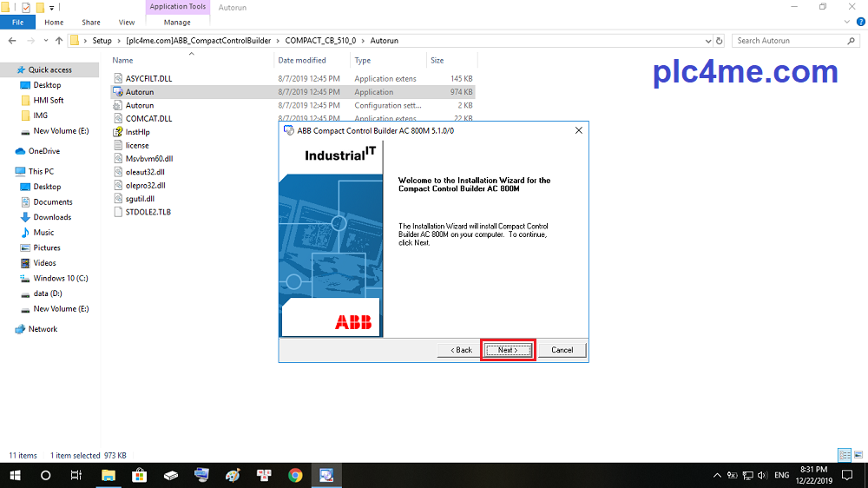
Task: Click the Up one level arrow icon
Action: (59, 41)
